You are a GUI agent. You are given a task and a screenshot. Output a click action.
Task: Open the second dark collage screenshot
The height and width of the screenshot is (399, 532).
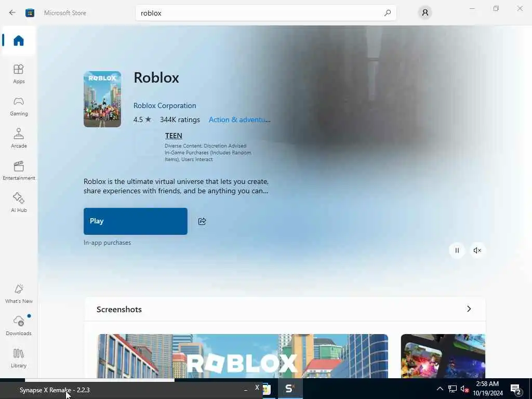[443, 356]
